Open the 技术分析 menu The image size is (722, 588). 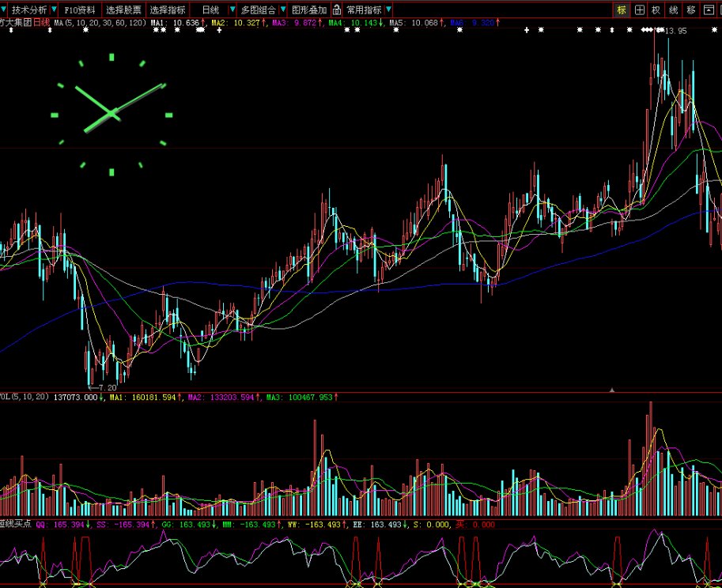click(29, 10)
